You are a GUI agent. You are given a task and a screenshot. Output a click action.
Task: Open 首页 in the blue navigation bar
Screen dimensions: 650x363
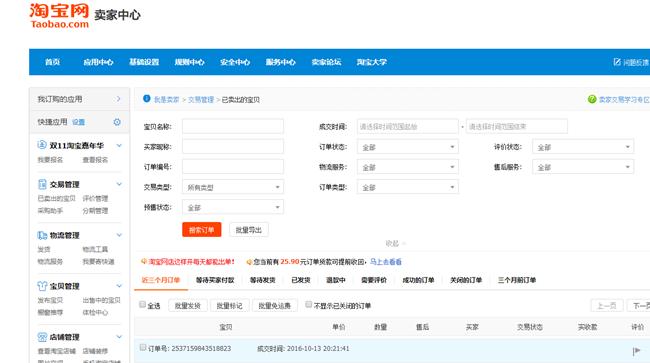tap(52, 62)
